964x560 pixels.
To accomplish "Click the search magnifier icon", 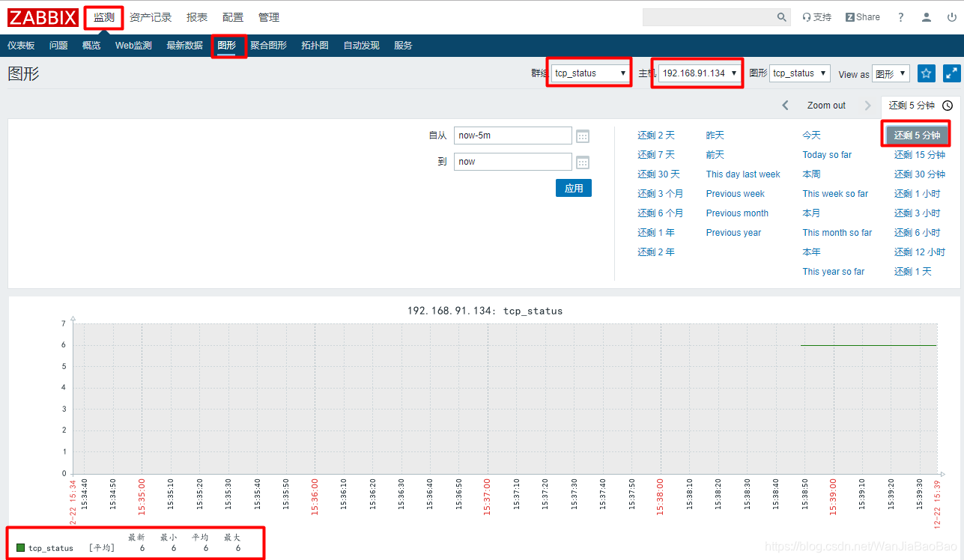I will coord(782,17).
